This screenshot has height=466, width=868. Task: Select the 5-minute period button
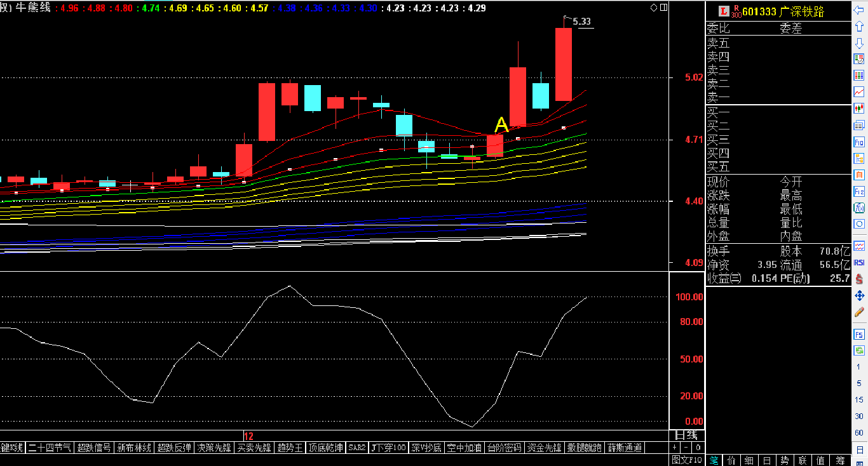pyautogui.click(x=859, y=383)
